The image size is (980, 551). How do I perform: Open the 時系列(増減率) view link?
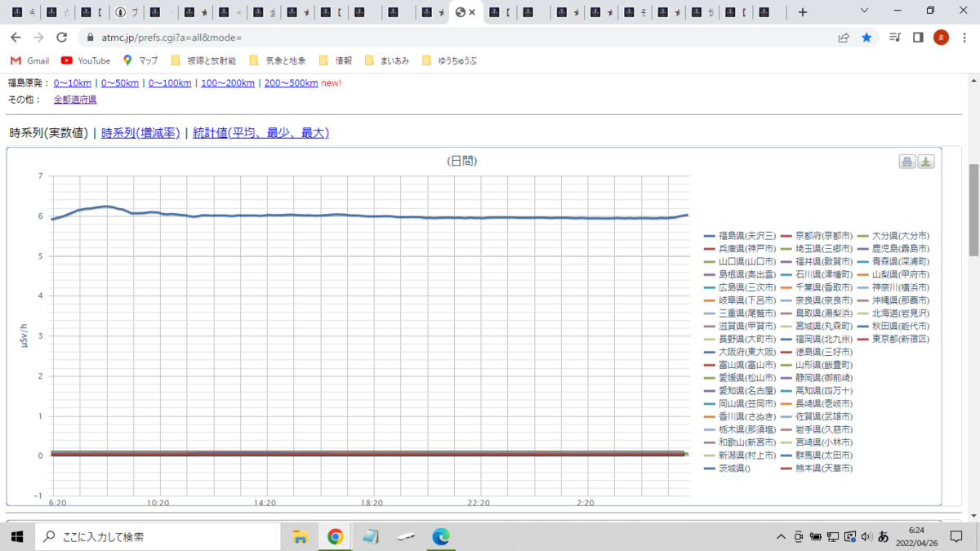tap(140, 133)
